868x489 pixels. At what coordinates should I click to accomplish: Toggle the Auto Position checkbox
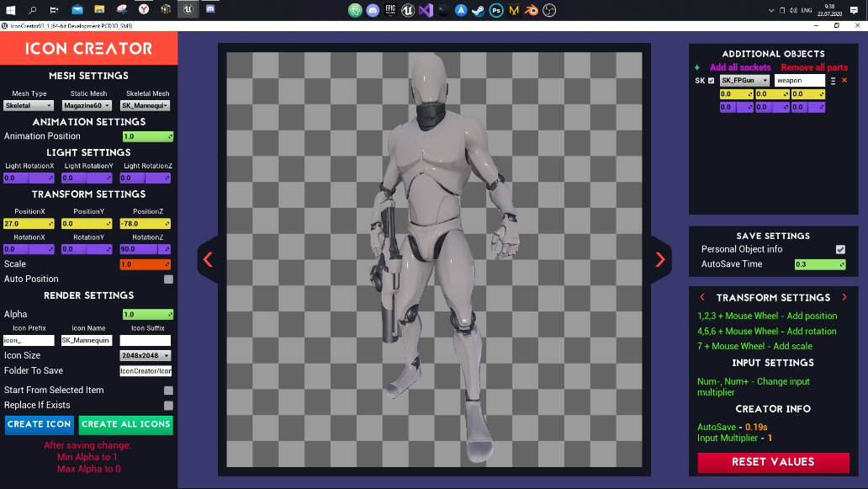pyautogui.click(x=168, y=279)
